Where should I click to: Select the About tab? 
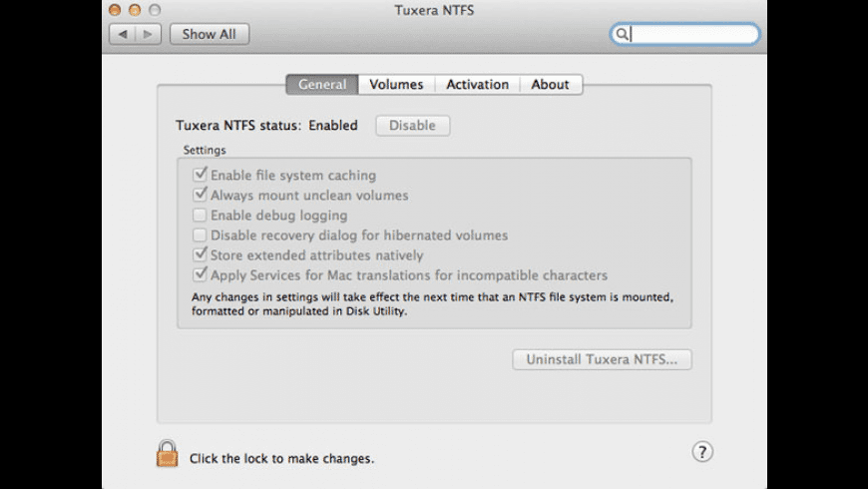point(550,85)
